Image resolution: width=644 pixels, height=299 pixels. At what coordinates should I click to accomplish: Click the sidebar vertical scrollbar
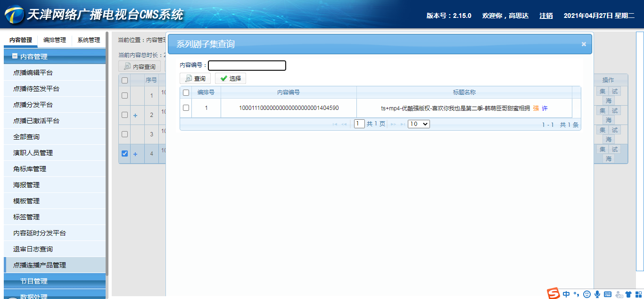coord(107,153)
